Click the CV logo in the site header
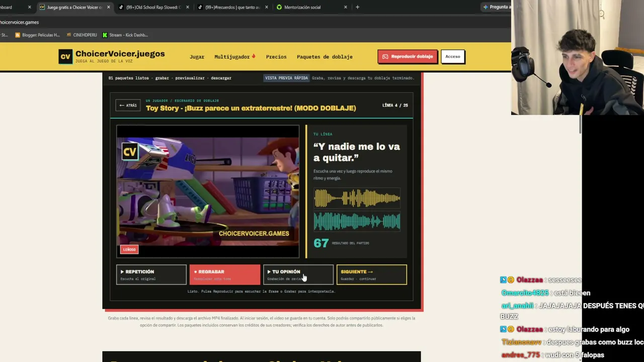Screen dimensions: 644x362 65,56
